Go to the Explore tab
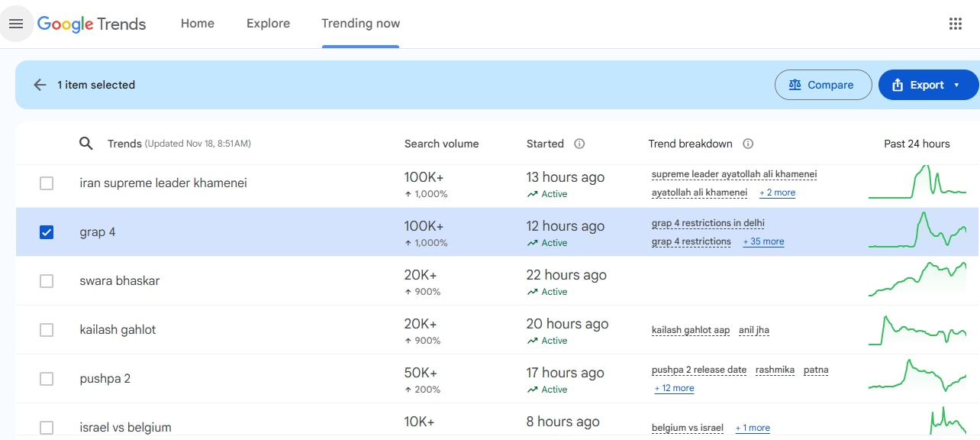The image size is (980, 440). point(268,24)
